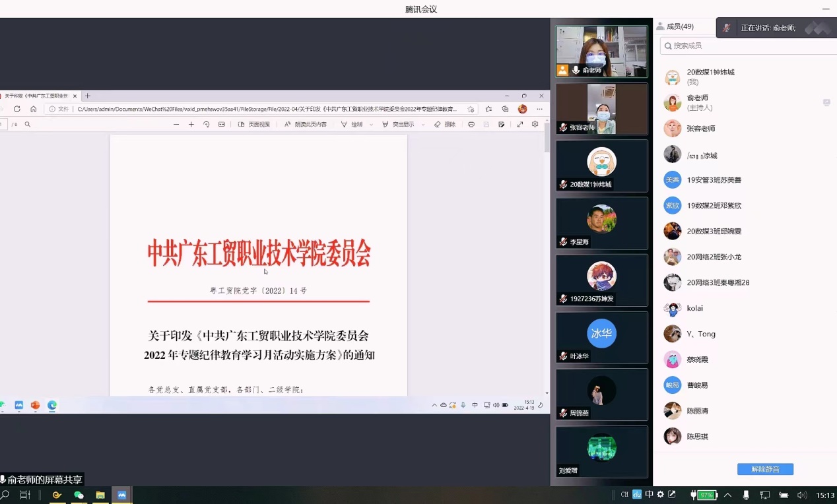Click the browser refresh icon

click(17, 109)
